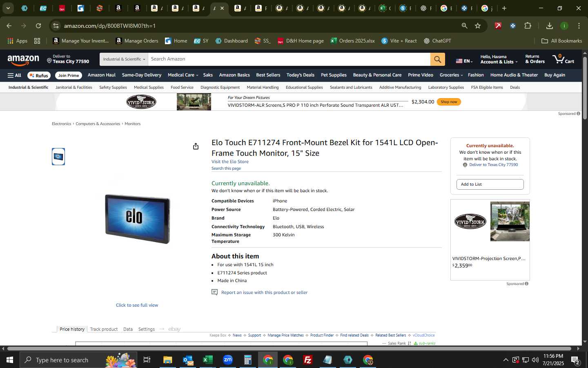The width and height of the screenshot is (588, 368).
Task: Expand the Medical Care dropdown
Action: [x=183, y=75]
